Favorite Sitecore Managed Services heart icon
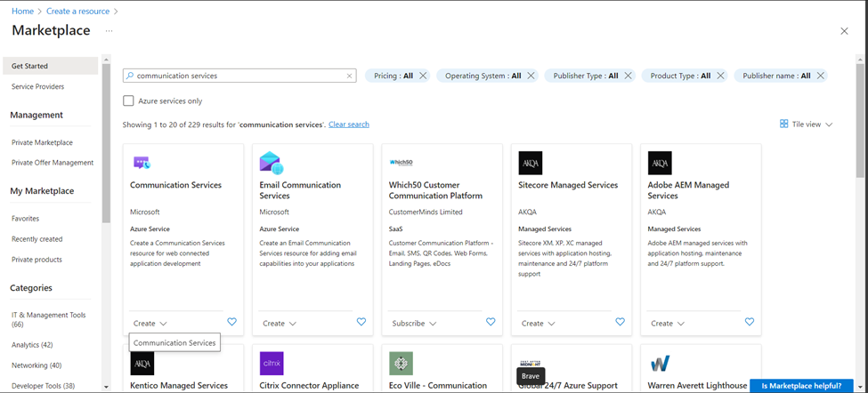Screen dimensions: 868x393 620,322
